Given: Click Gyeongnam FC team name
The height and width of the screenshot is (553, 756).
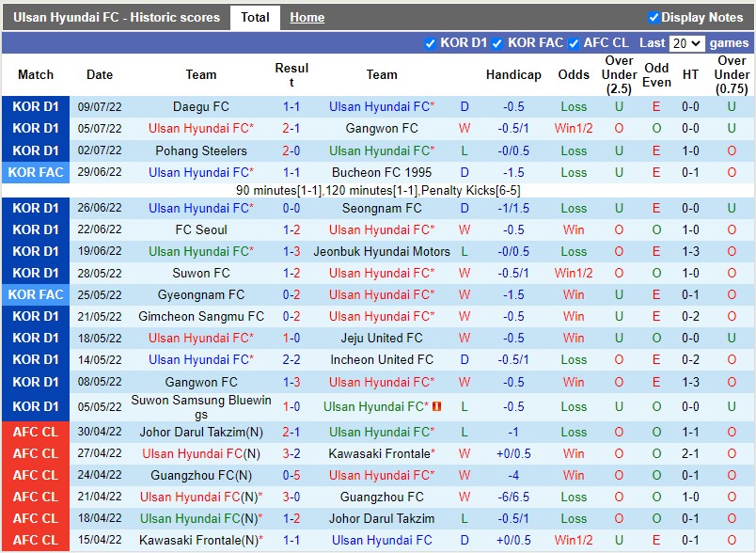Looking at the screenshot, I should pos(201,294).
